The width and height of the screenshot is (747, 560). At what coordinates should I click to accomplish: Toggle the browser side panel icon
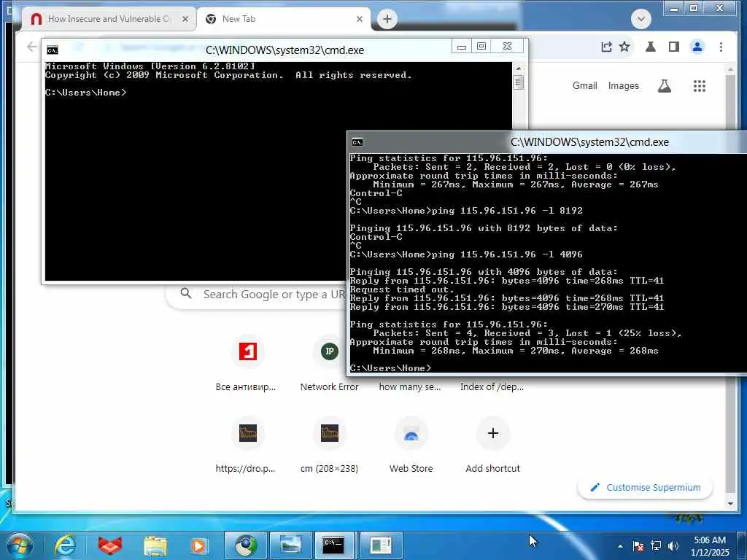point(673,47)
